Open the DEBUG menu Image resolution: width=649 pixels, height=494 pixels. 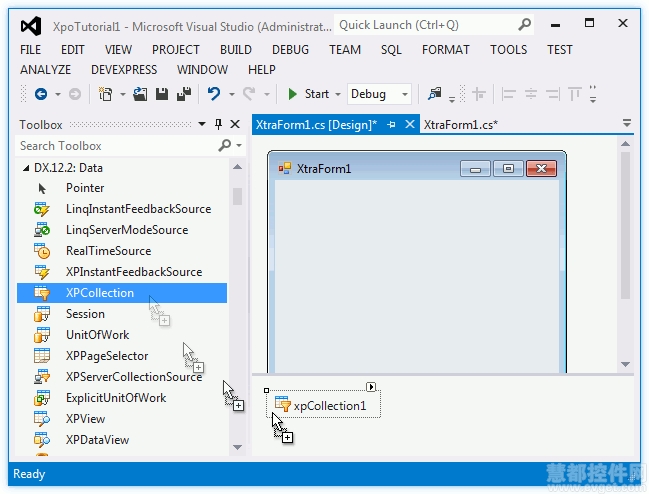click(x=290, y=50)
